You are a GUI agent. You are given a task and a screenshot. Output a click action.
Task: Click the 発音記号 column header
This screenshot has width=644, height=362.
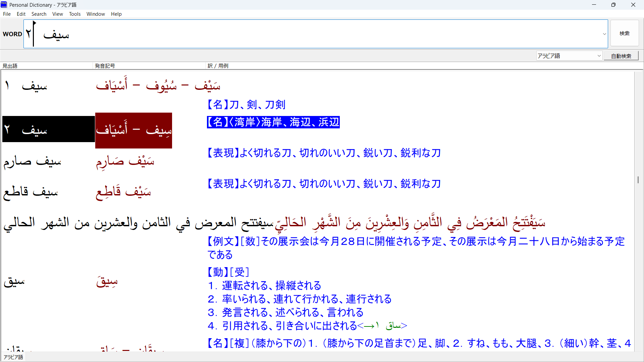click(105, 66)
